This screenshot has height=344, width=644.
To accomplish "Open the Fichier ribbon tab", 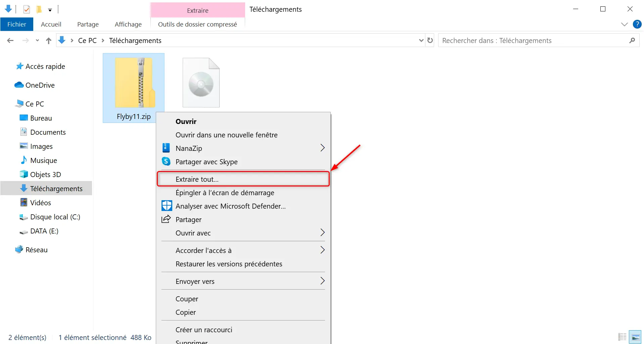I will coord(17,24).
